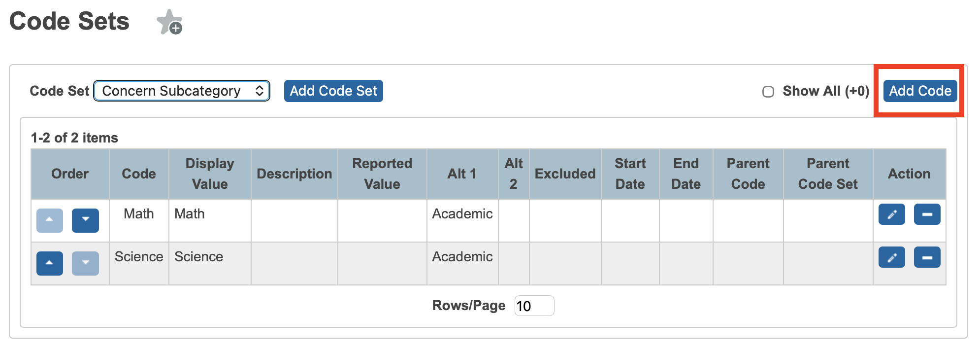
Task: Click the Excluded column header
Action: click(x=565, y=174)
